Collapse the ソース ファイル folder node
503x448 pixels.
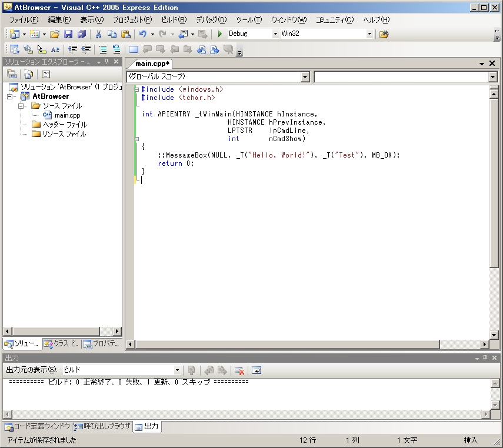coord(21,105)
